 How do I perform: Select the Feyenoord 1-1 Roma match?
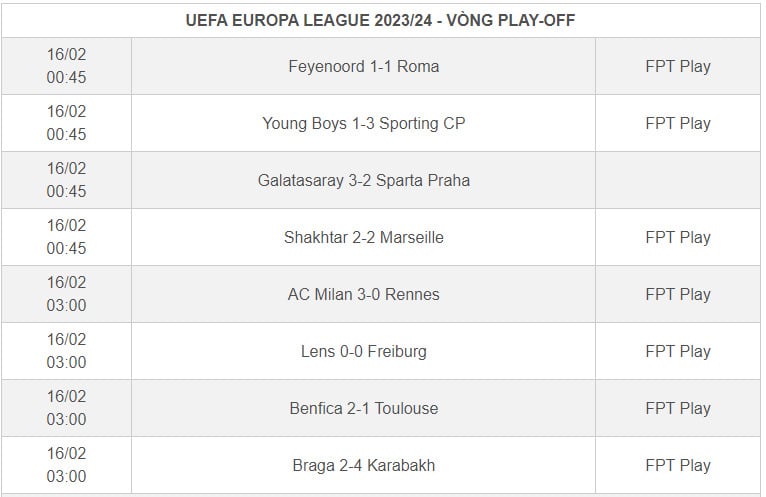pyautogui.click(x=363, y=66)
